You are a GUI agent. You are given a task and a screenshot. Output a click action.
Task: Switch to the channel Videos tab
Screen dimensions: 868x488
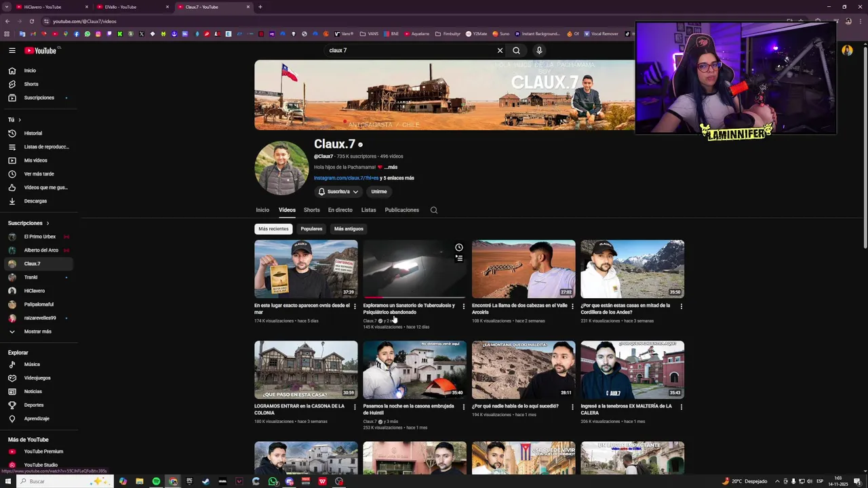pyautogui.click(x=287, y=210)
